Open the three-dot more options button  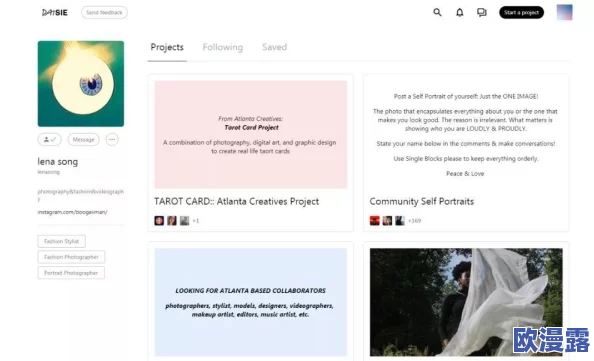pos(112,139)
